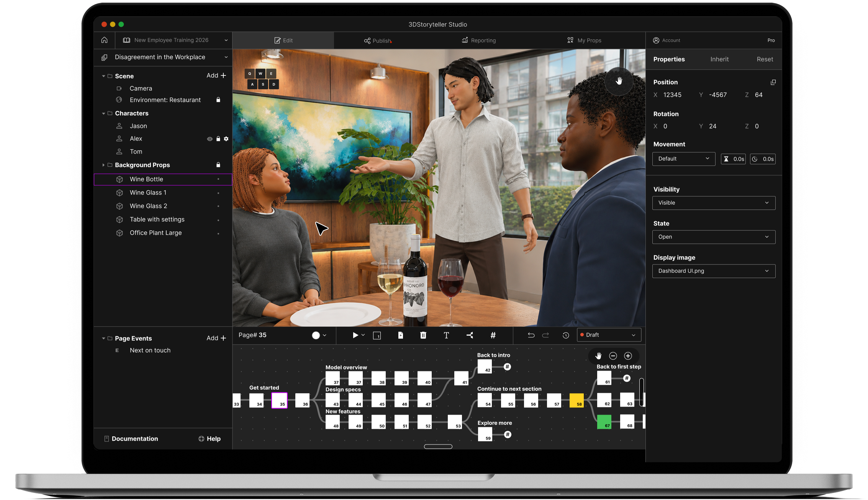Click the D key in viewport overlay
868x500 pixels.
[x=274, y=84]
